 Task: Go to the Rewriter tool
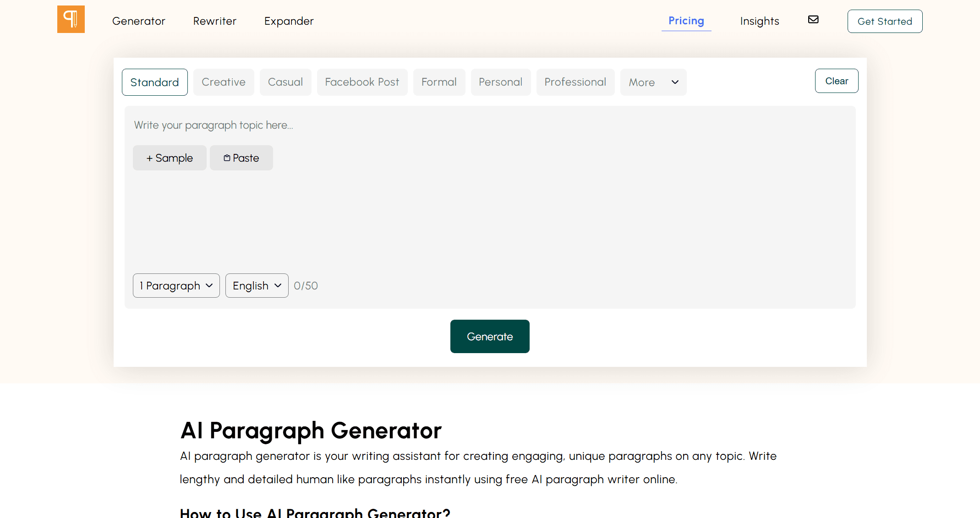214,21
